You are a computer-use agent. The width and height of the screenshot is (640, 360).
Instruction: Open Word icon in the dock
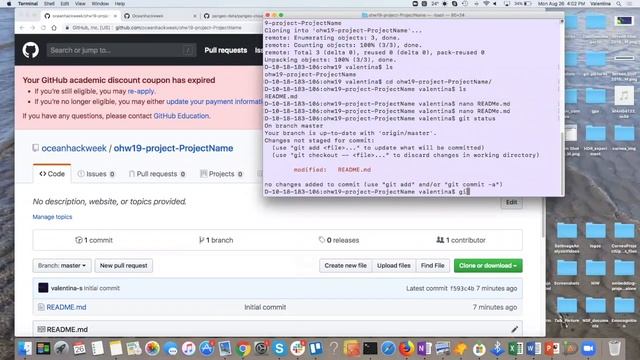click(x=533, y=349)
